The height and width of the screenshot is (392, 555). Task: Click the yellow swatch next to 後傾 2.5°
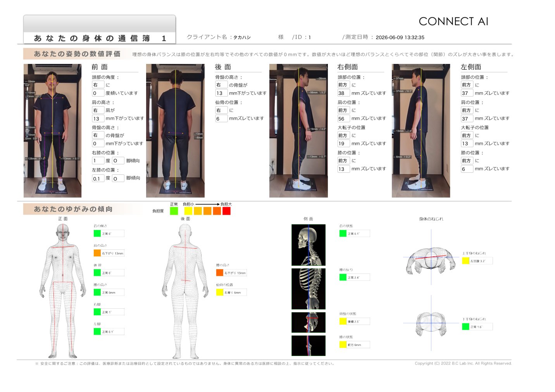click(x=343, y=321)
